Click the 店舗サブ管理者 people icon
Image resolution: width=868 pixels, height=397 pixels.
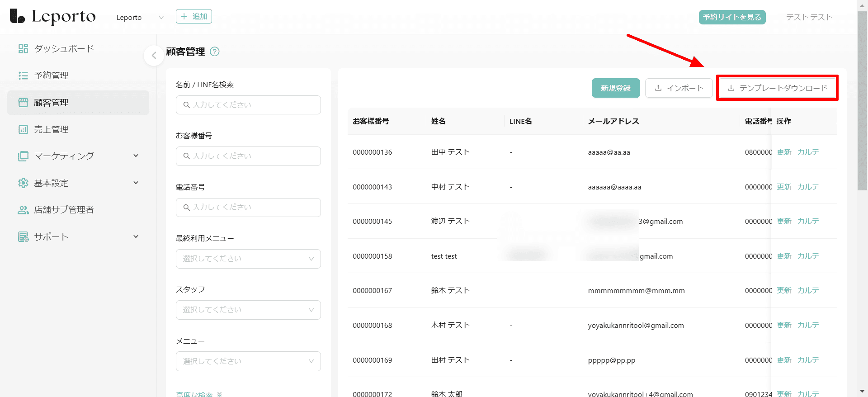coord(23,210)
